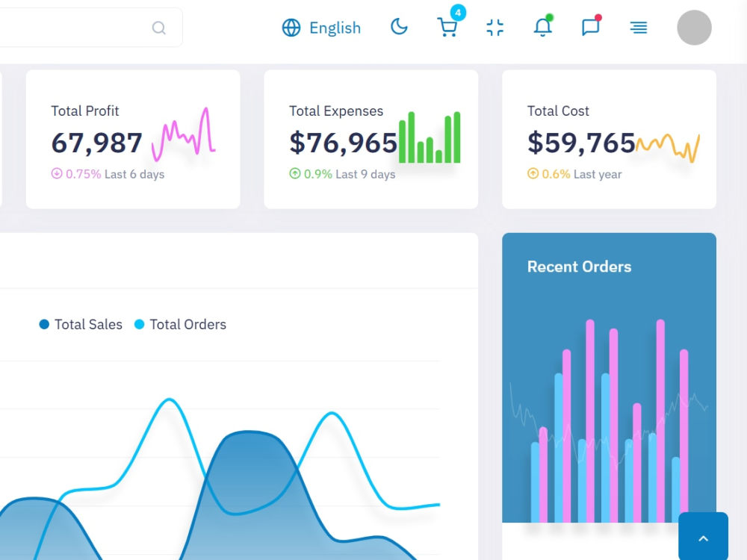Toggle the Total Orders legend series
Screen dimensions: 747x560
pos(180,324)
